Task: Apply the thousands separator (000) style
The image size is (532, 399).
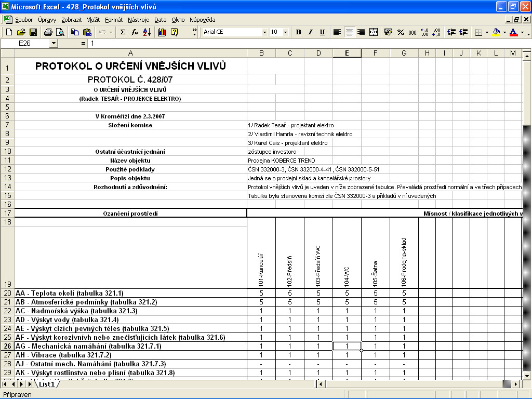Action: click(412, 32)
